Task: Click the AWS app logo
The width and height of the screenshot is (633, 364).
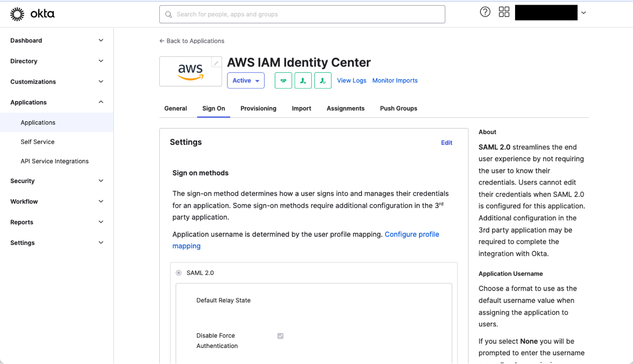Action: coord(190,71)
